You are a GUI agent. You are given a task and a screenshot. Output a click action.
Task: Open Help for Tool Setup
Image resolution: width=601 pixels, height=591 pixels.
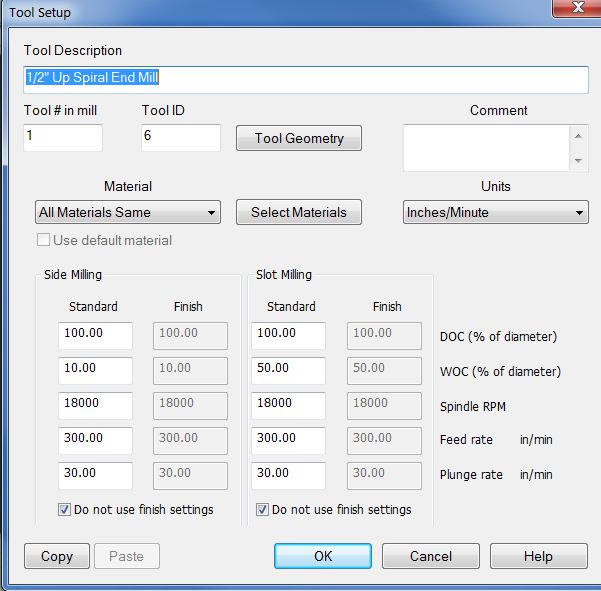coord(538,556)
